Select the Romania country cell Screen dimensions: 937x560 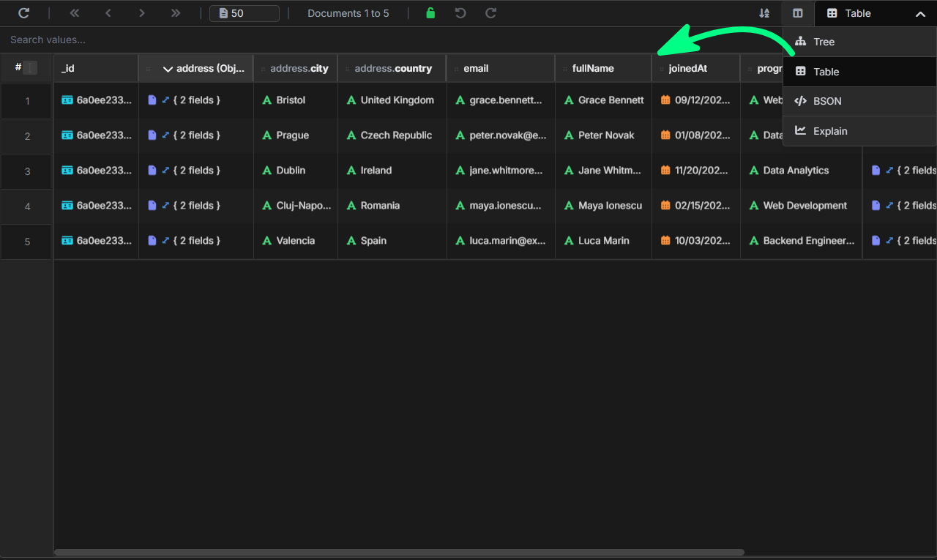click(x=392, y=206)
